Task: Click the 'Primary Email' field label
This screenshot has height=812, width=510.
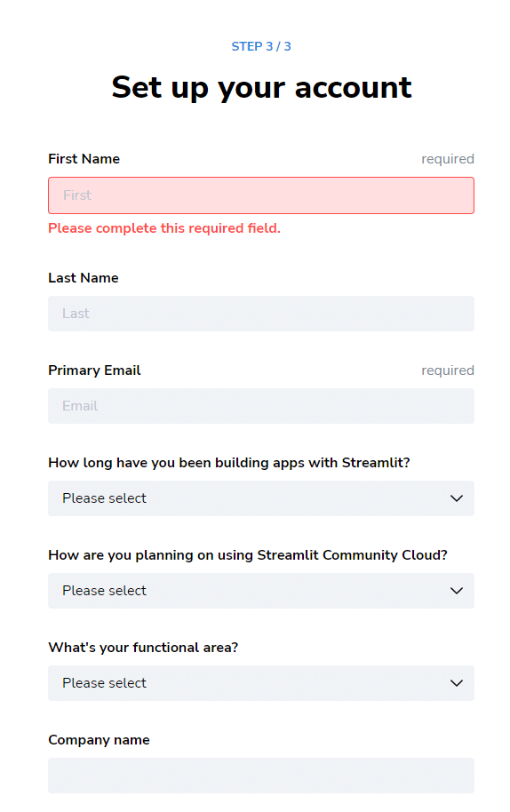Action: [x=94, y=370]
